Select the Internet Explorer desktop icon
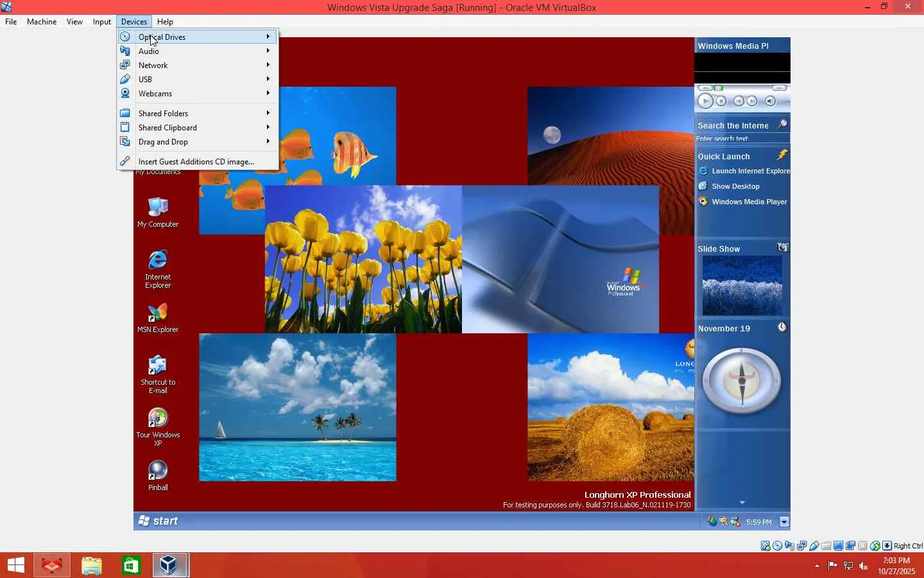The height and width of the screenshot is (578, 924). pyautogui.click(x=158, y=269)
